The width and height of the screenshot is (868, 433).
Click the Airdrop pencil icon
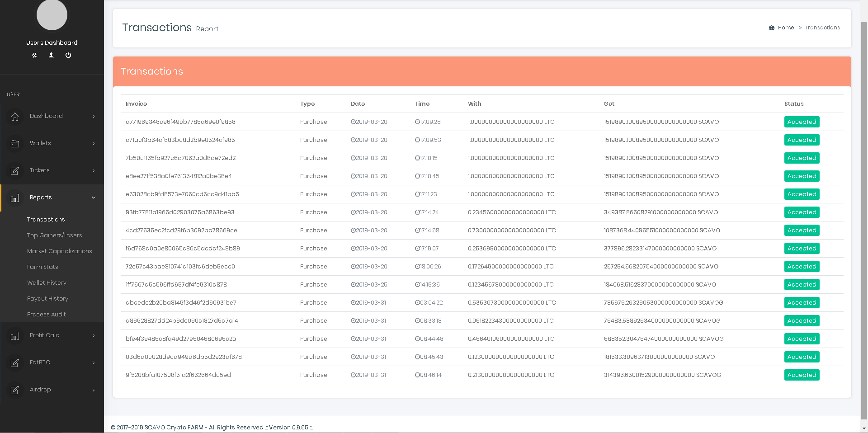click(x=15, y=390)
